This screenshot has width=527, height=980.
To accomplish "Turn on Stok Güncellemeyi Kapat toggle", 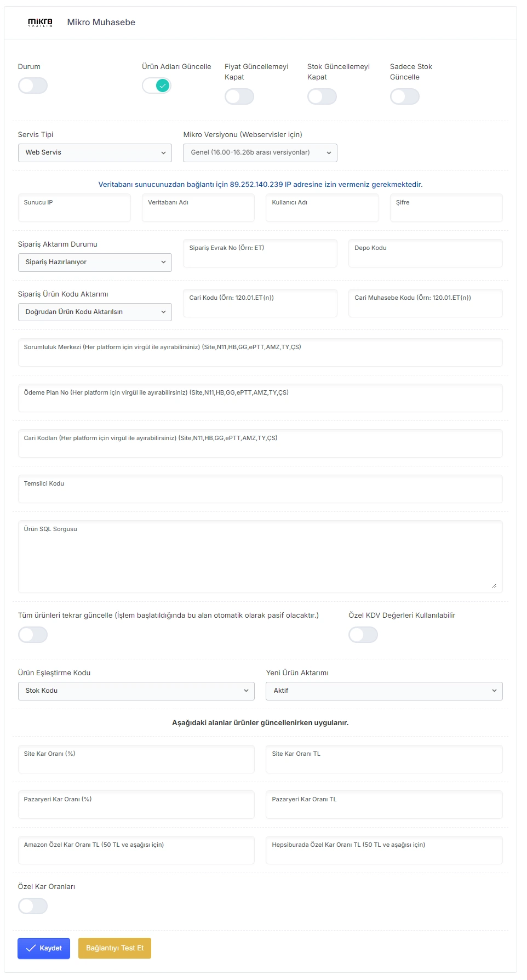I will 322,96.
